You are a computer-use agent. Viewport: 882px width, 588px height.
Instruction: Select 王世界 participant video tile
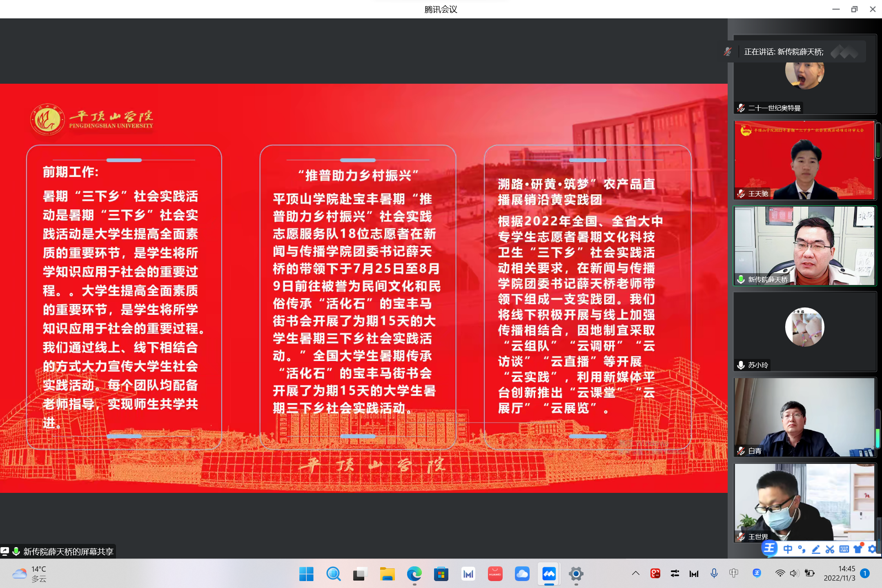pos(805,503)
